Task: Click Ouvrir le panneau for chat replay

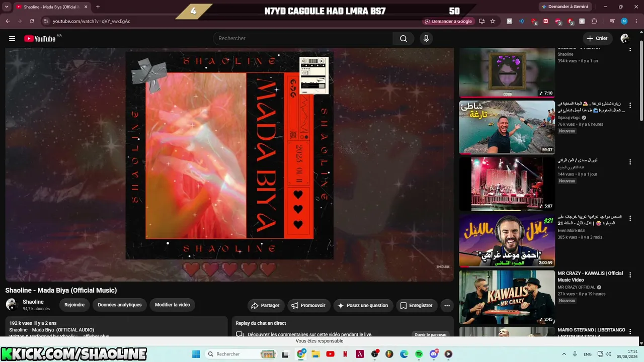Action: pyautogui.click(x=431, y=334)
